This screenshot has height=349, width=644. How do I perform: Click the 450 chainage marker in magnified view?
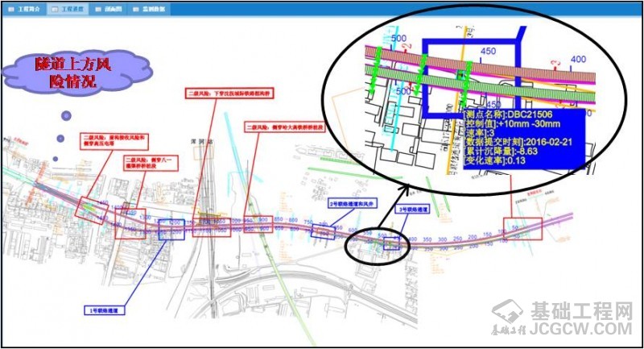[487, 50]
